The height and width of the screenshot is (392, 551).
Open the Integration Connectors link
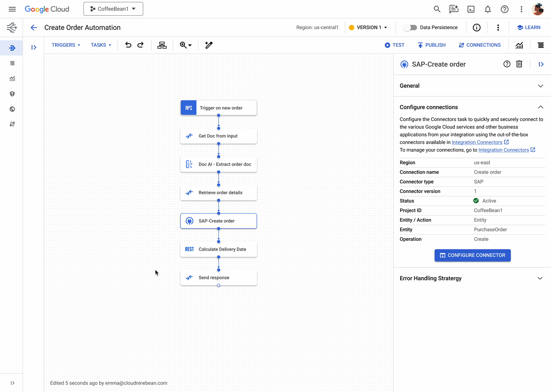click(477, 142)
